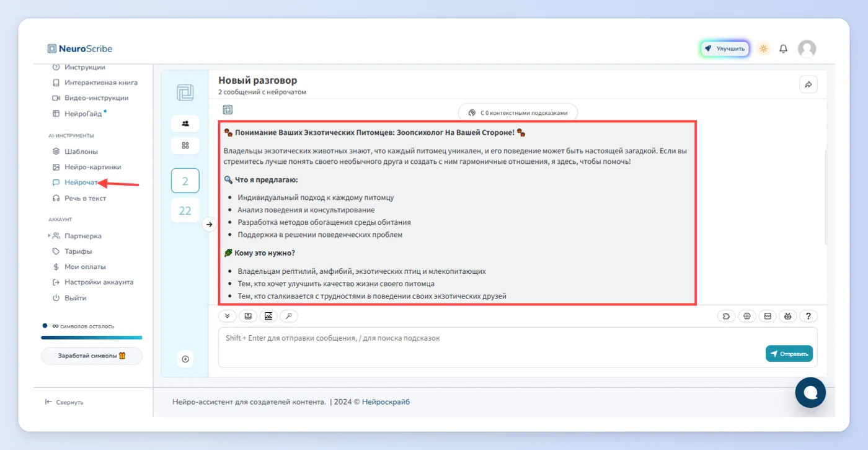The image size is (868, 450).
Task: Click the question mark help icon
Action: tap(808, 316)
